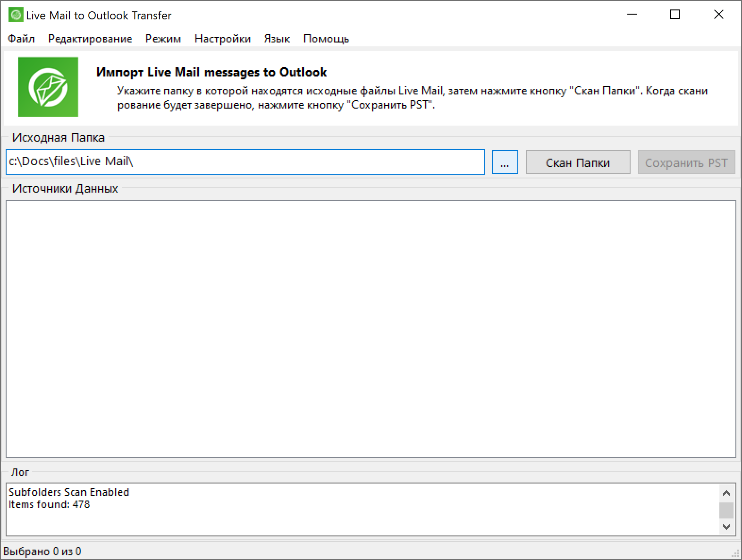Open the Файл menu

(21, 39)
